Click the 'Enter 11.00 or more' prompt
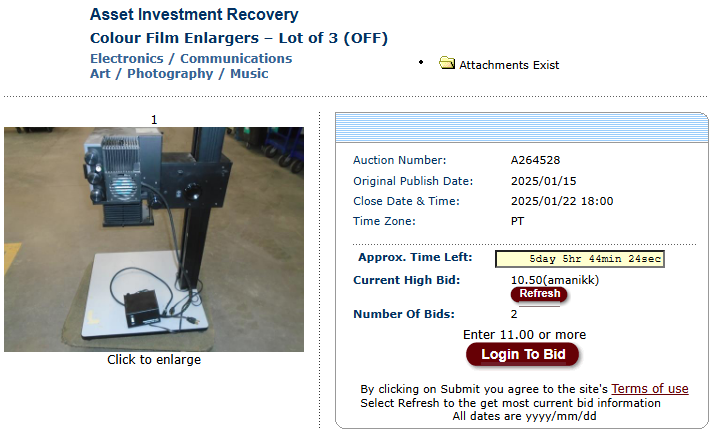 pyautogui.click(x=524, y=334)
